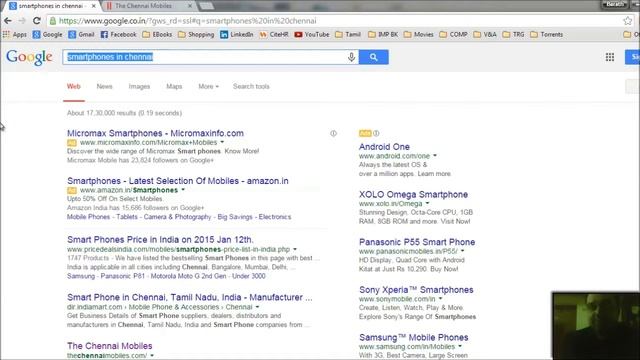Open Gmail bookmark
The image size is (640, 360).
81,35
